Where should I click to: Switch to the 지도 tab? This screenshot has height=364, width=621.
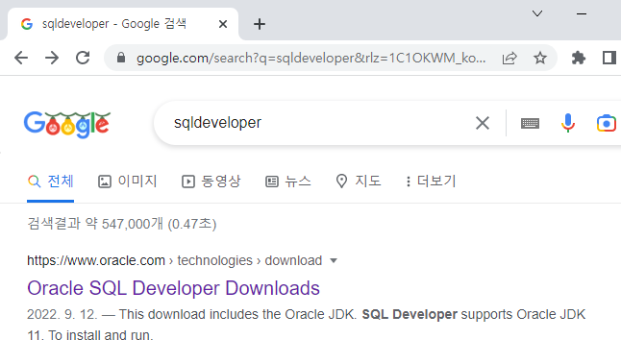358,182
